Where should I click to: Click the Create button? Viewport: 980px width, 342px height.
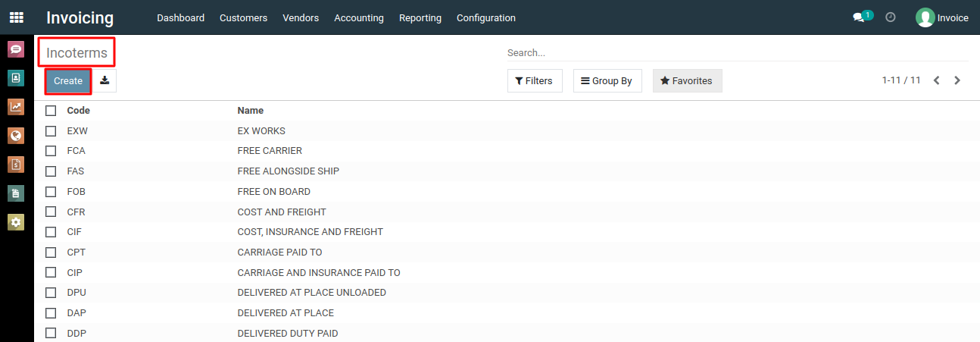[68, 81]
